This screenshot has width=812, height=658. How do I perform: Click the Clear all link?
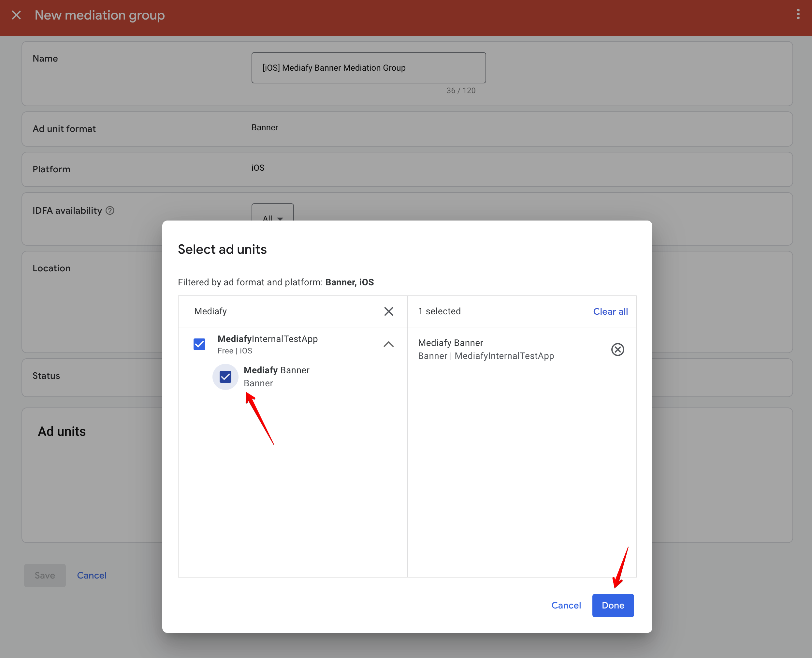610,311
